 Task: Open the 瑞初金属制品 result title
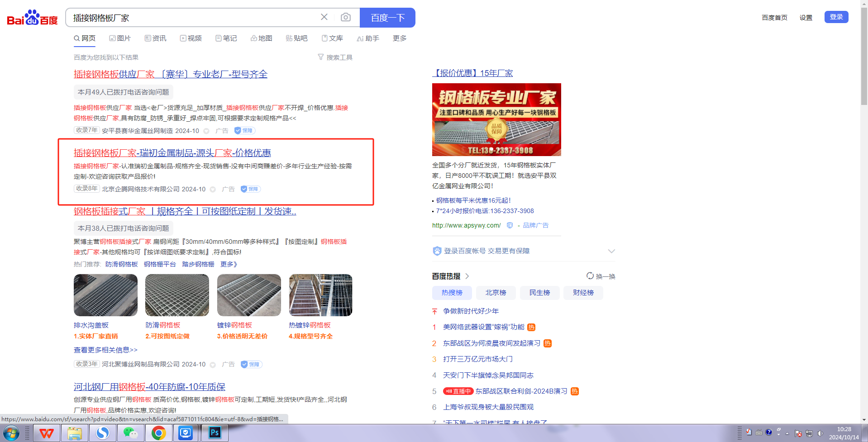point(172,153)
